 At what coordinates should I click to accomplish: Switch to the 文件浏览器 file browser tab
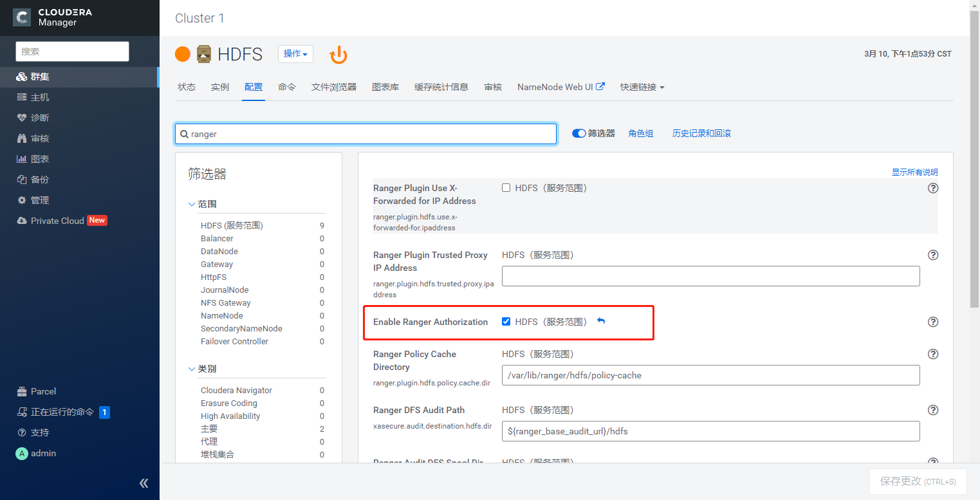(x=334, y=87)
